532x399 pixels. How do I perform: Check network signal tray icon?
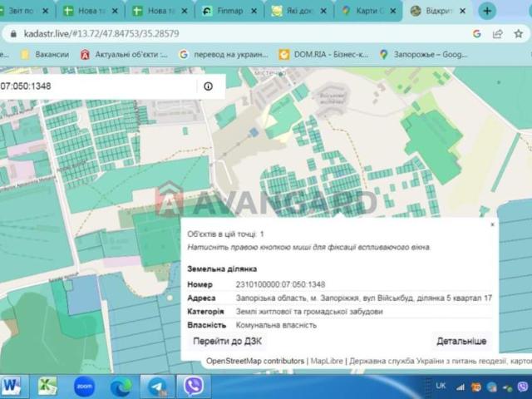click(461, 387)
